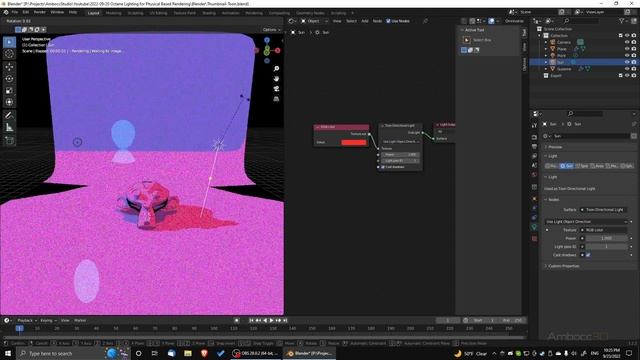Screen dimensions: 640x360
Task: Click the Light pass ID slider in properties
Action: pos(607,247)
